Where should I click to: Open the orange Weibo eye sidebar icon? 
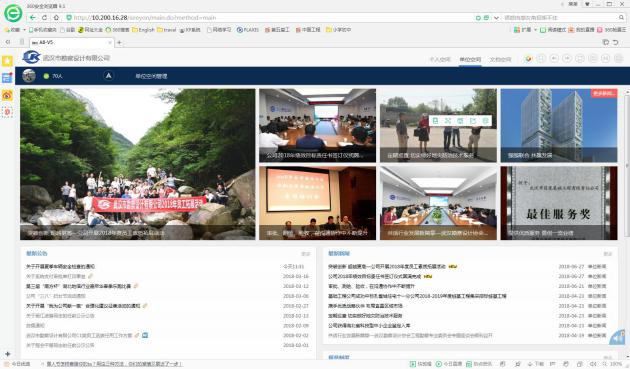tap(7, 95)
